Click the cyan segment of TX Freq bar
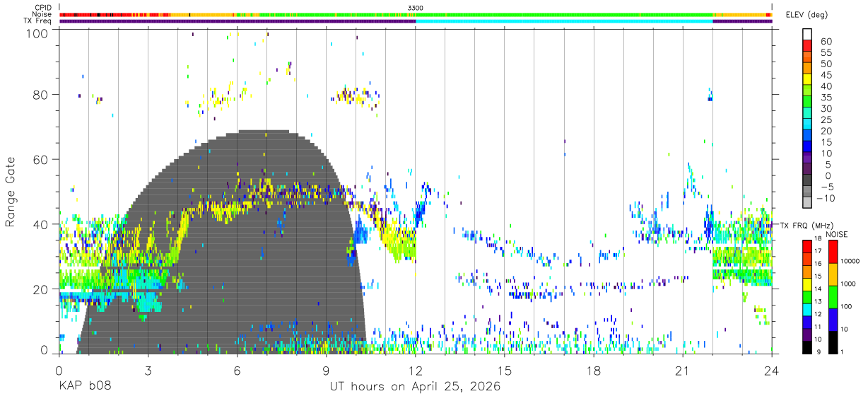 coord(564,21)
